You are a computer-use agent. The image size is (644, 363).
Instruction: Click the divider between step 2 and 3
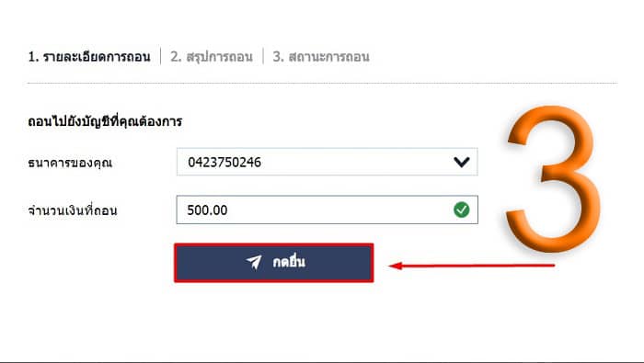tap(263, 56)
